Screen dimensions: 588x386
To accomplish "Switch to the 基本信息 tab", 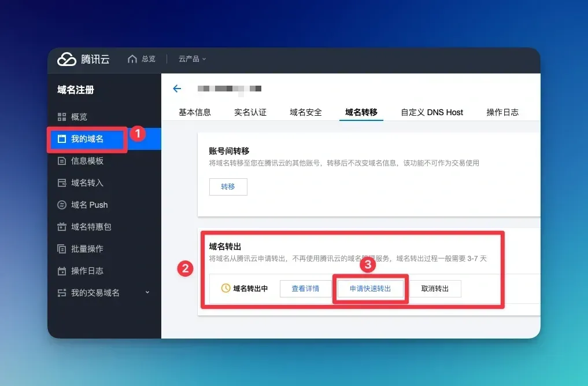I will coord(195,112).
